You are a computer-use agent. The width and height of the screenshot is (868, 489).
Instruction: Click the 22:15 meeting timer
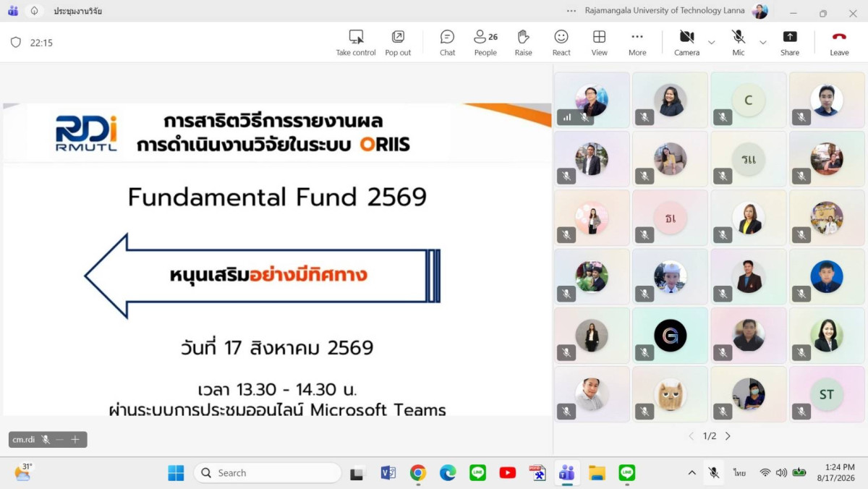pyautogui.click(x=41, y=43)
